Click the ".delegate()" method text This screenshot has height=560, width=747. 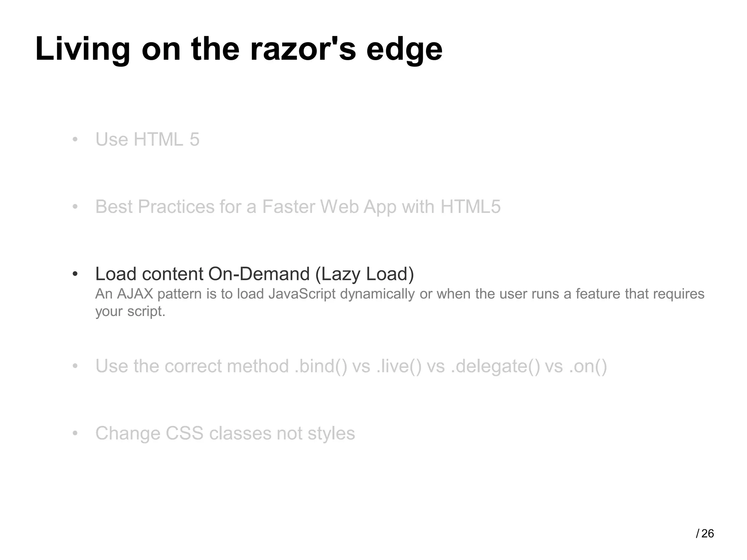495,366
